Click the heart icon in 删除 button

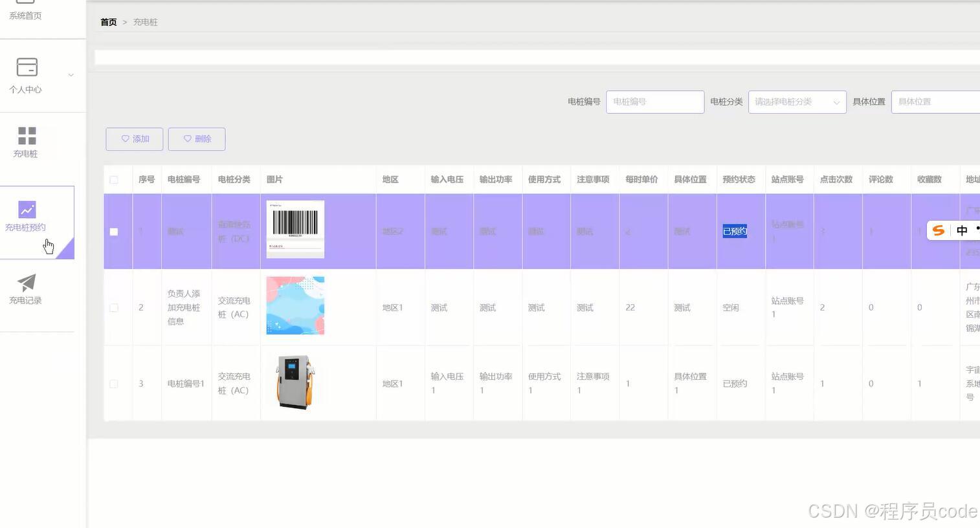pyautogui.click(x=188, y=138)
